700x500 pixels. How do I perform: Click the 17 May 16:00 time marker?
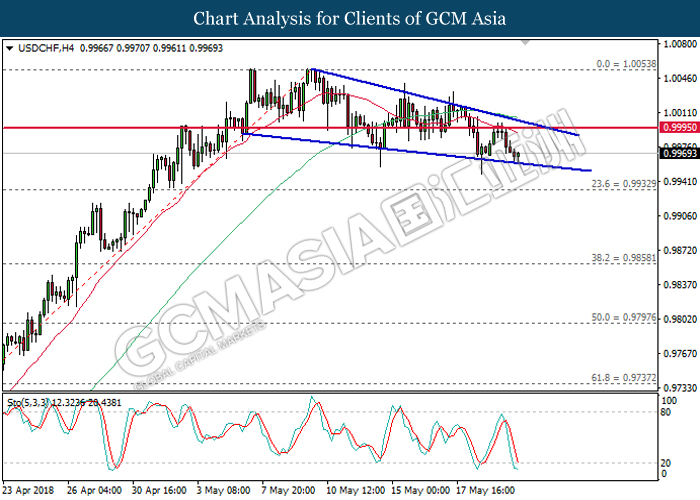pos(486,490)
